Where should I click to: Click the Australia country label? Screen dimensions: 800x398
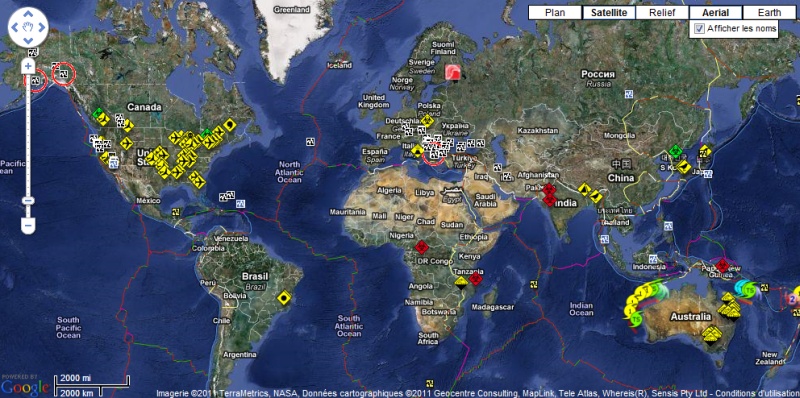coord(690,317)
